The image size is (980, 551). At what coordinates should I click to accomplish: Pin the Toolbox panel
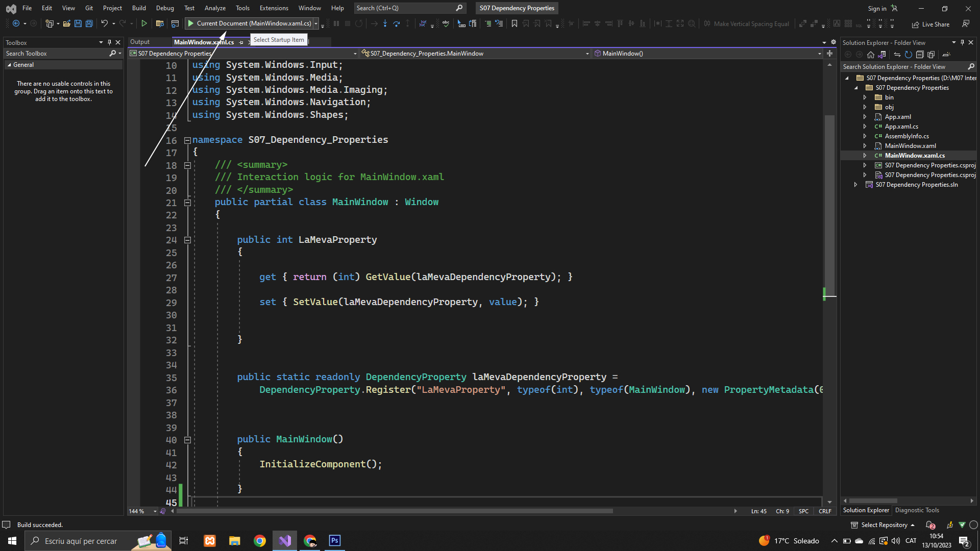(x=109, y=42)
